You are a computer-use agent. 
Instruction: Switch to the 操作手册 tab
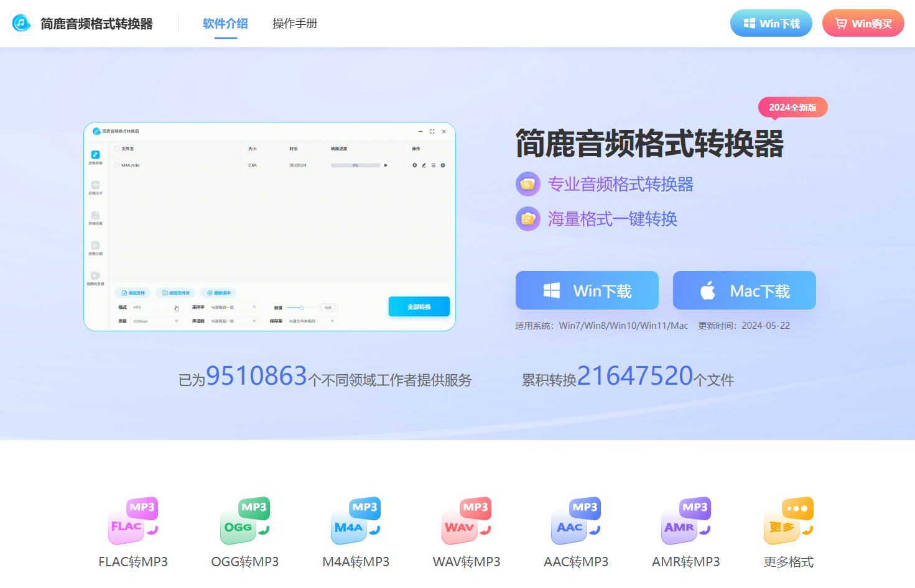click(x=294, y=24)
